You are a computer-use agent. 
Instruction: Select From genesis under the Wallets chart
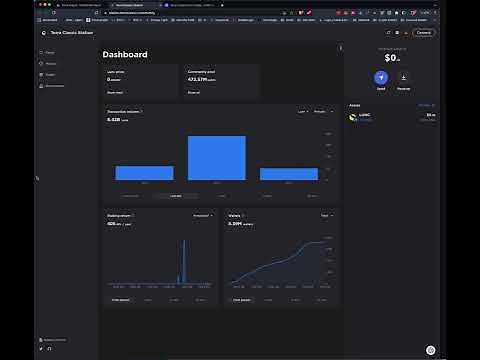(242, 300)
